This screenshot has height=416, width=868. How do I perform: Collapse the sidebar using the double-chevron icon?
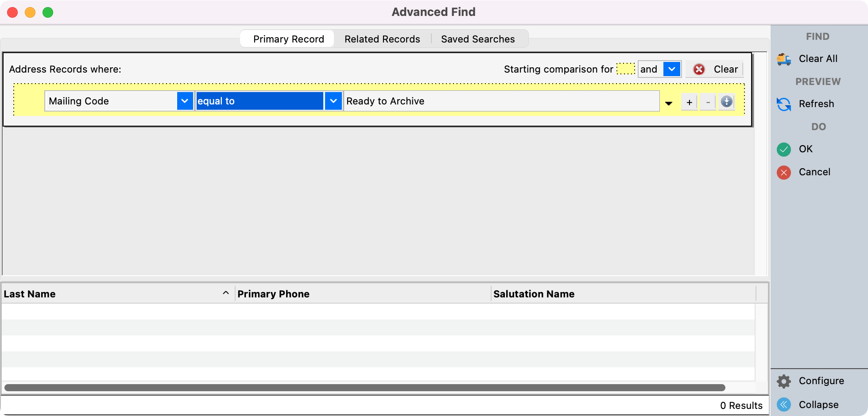[783, 404]
